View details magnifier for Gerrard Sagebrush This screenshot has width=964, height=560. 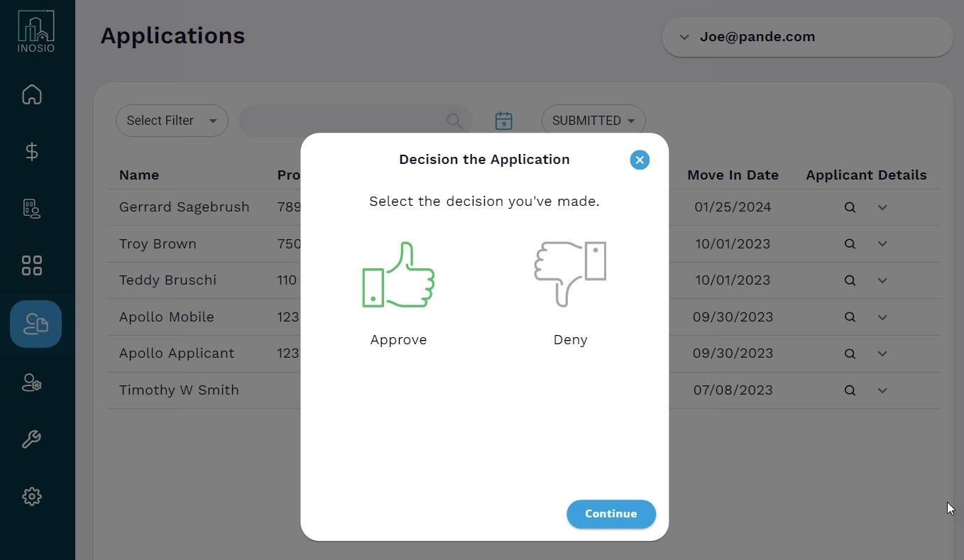coord(850,207)
